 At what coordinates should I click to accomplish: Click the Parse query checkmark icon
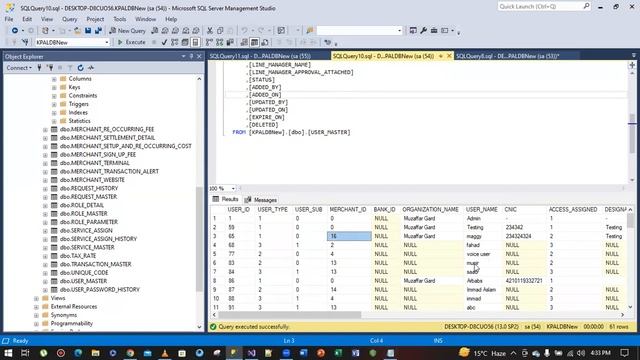tap(164, 42)
